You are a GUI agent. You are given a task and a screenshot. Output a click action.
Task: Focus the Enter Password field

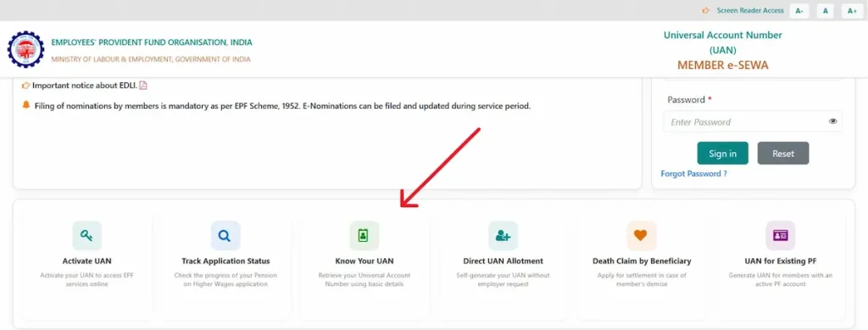(x=753, y=122)
